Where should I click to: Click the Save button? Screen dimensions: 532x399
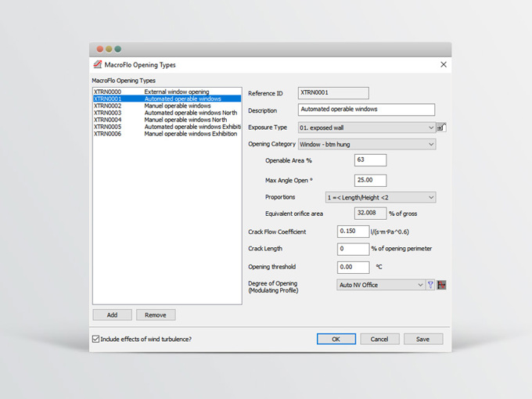(422, 339)
